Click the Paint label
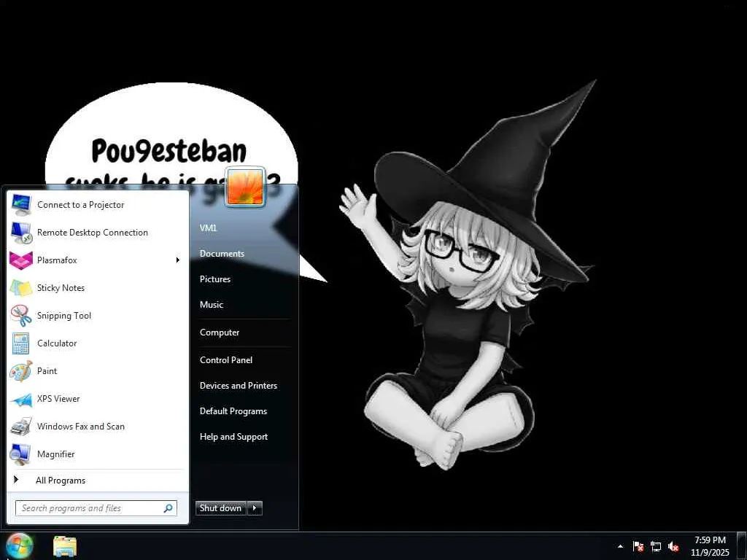This screenshot has width=747, height=560. point(47,371)
